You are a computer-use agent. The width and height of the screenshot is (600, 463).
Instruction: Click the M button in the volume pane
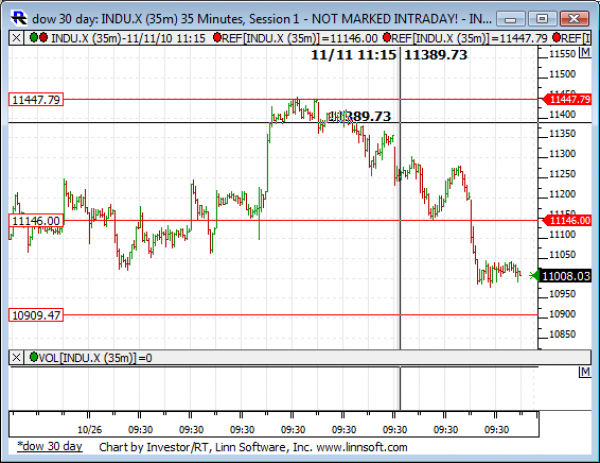pos(585,372)
